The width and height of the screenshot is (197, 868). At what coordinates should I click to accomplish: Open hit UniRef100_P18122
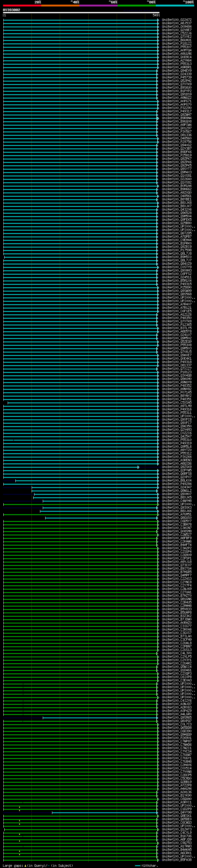tap(177, 43)
